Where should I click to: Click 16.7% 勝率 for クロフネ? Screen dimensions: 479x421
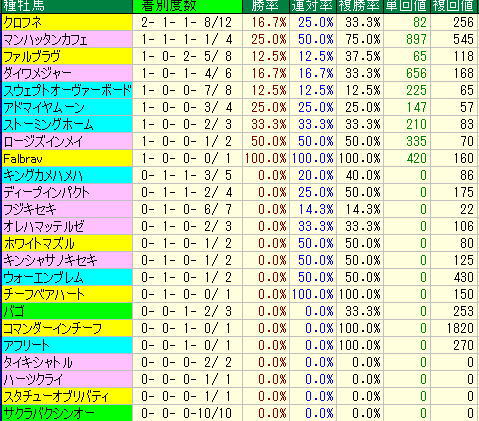(x=269, y=22)
